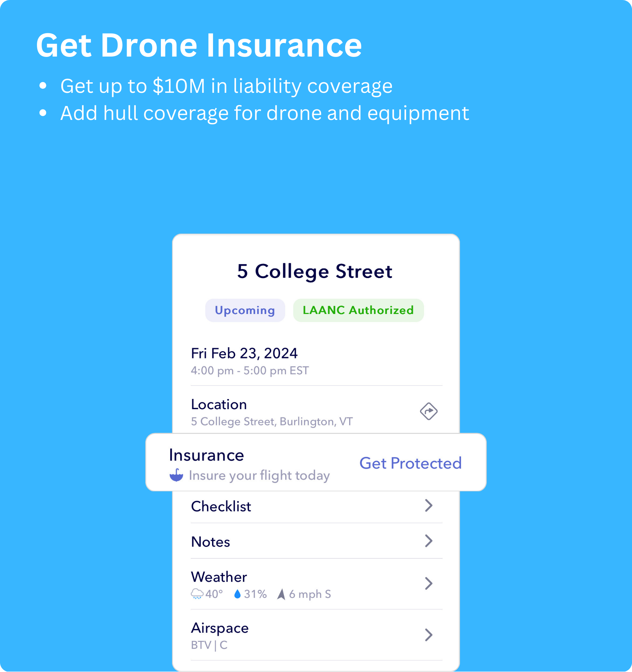Click the Airspace BTV row
The width and height of the screenshot is (632, 672).
click(x=316, y=635)
